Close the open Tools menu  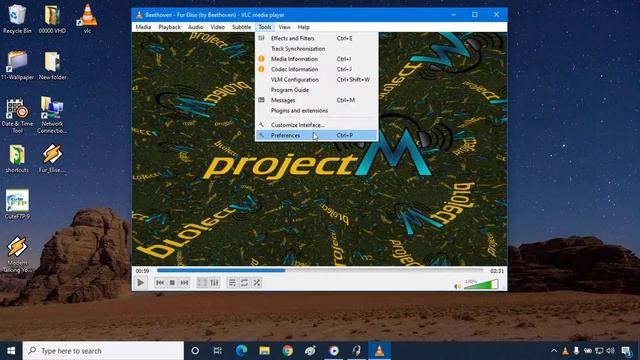point(264,27)
